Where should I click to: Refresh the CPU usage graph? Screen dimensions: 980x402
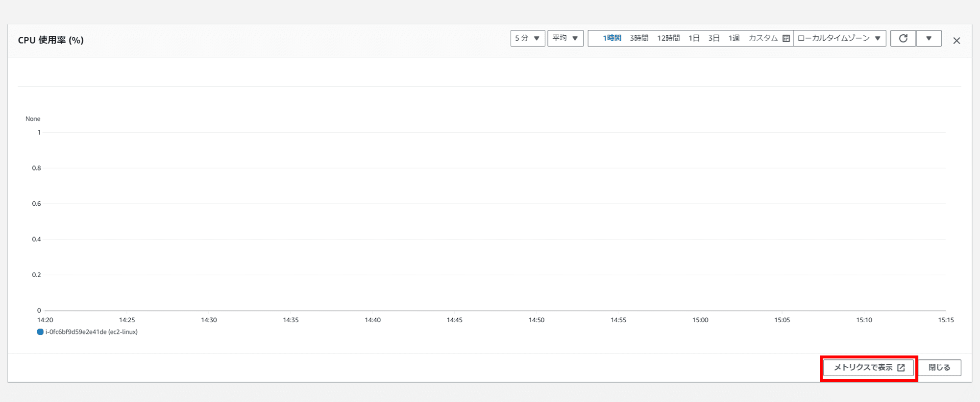click(903, 38)
